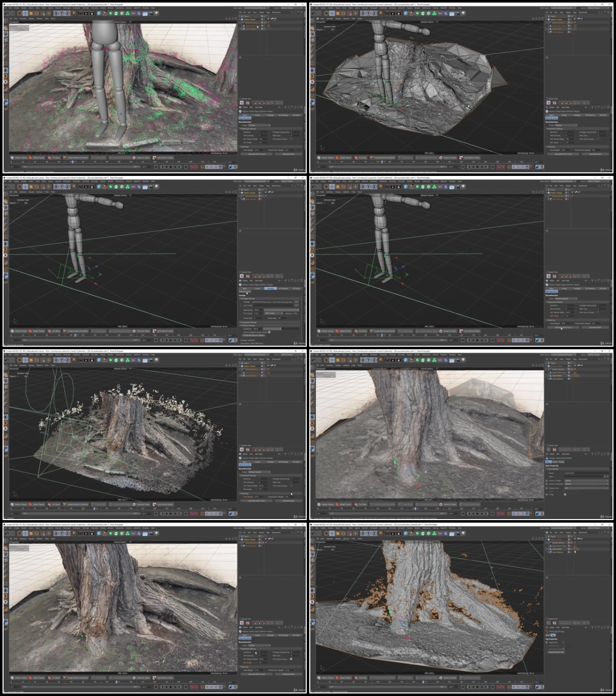Viewport: 616px width, 696px height.
Task: Open Tracker menu in the tracking-markers screenshot
Action: click(x=102, y=8)
